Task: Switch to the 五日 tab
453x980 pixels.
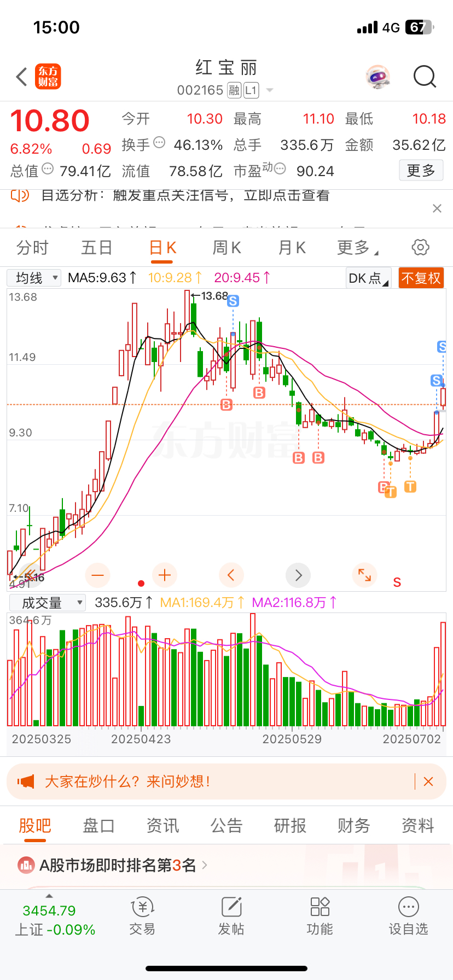Action: point(97,248)
